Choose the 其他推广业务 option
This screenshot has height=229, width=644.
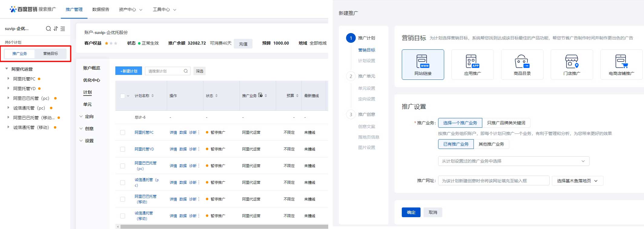pos(491,144)
